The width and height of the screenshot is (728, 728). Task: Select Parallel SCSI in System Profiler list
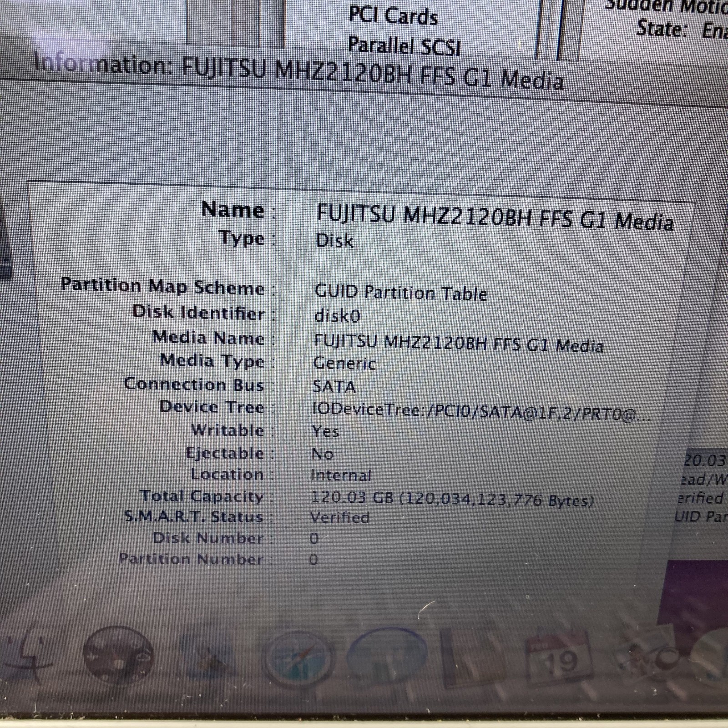coord(404,46)
